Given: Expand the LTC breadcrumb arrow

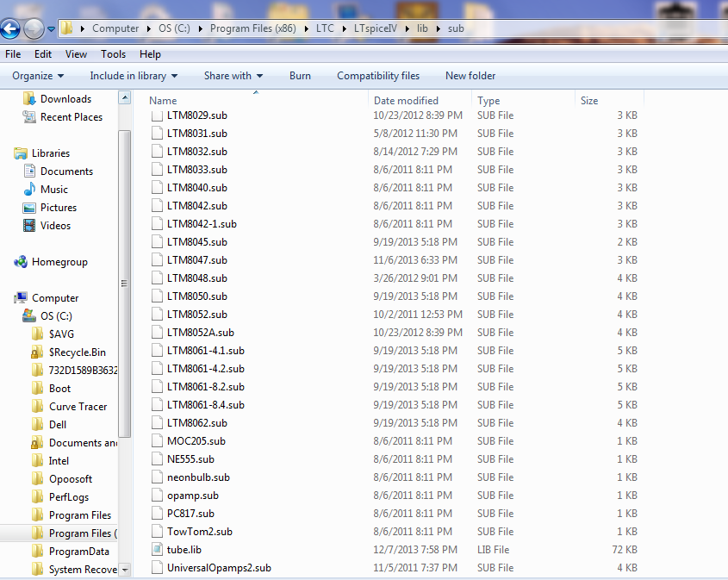Looking at the screenshot, I should pyautogui.click(x=345, y=28).
